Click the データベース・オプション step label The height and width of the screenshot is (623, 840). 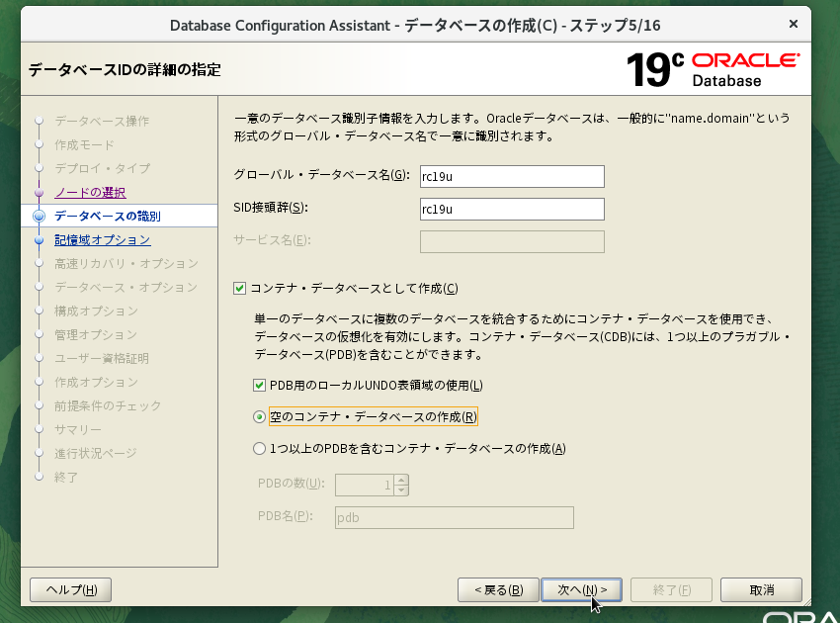126,287
